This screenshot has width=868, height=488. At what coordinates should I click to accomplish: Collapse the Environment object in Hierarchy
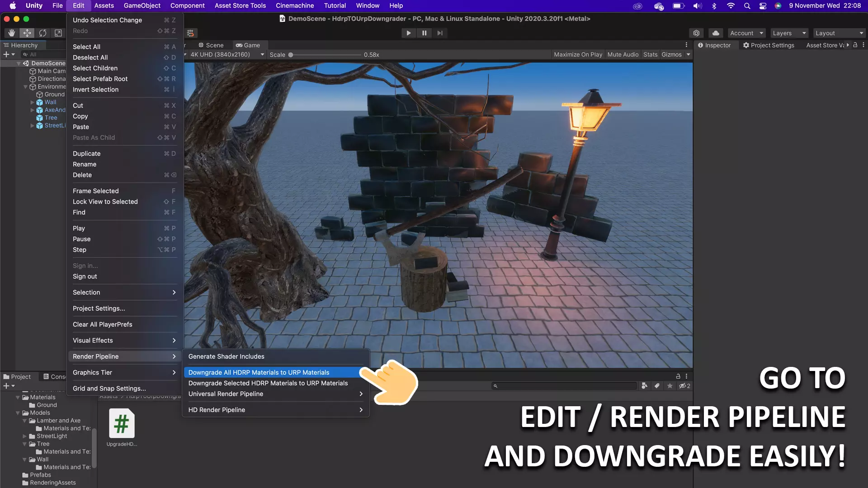pos(25,87)
